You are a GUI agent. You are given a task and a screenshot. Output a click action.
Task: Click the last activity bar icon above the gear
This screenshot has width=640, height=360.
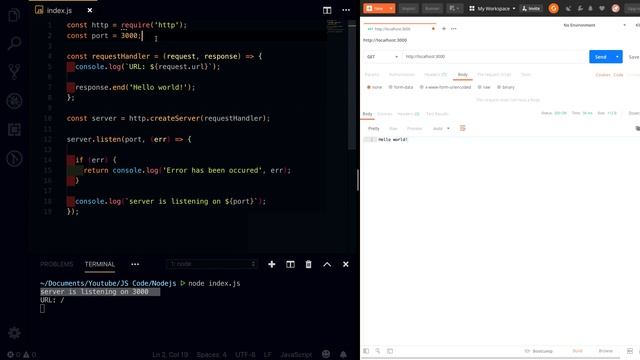pos(14,159)
